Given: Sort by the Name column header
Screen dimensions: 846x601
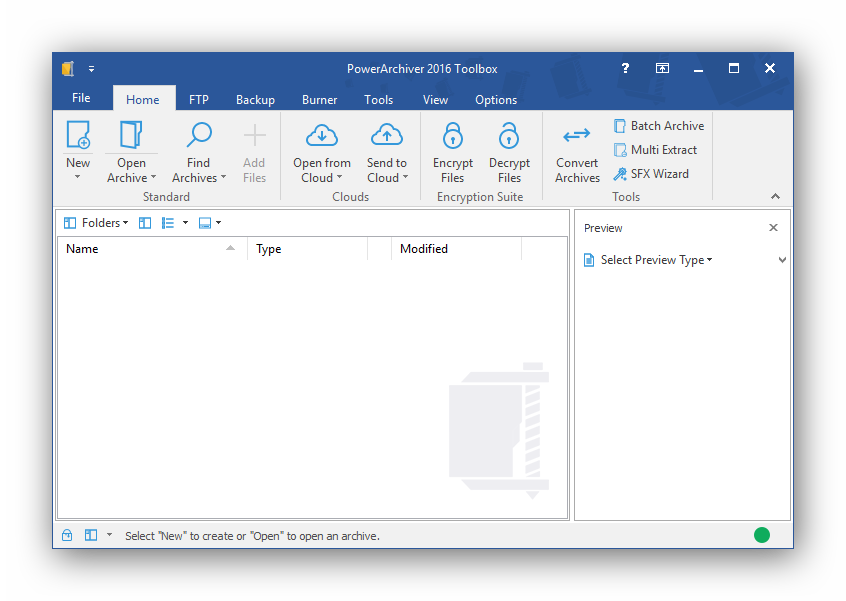Looking at the screenshot, I should tap(152, 249).
